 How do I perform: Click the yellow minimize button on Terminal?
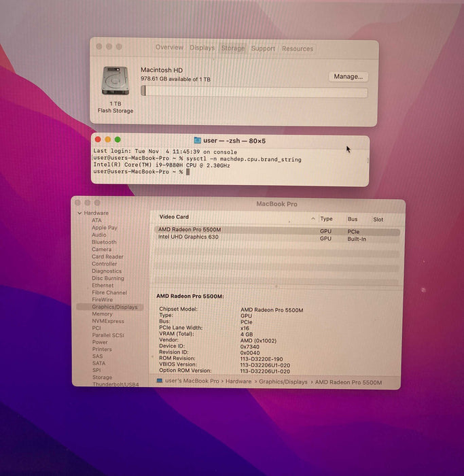point(107,139)
